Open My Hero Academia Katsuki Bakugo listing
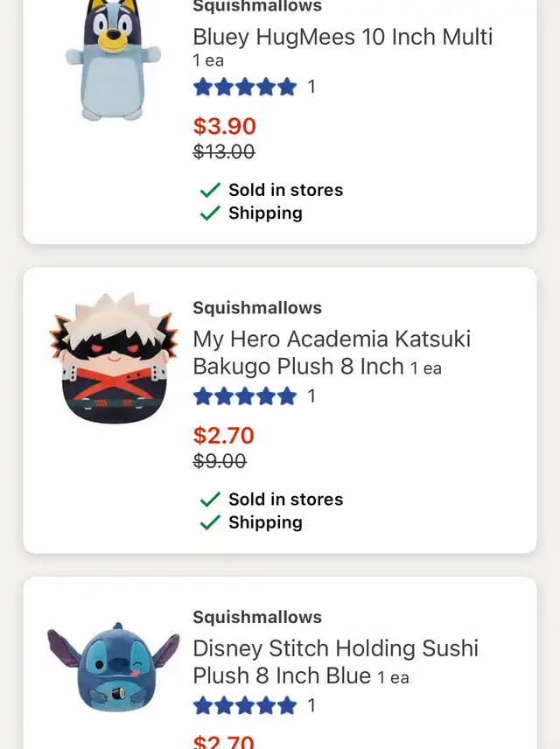 tap(332, 353)
